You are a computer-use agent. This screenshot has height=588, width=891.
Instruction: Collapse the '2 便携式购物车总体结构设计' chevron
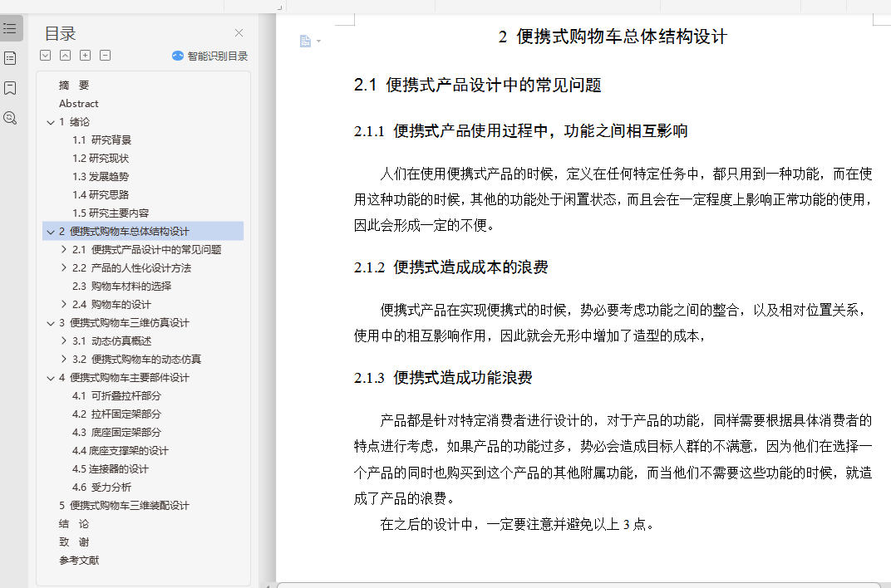51,232
